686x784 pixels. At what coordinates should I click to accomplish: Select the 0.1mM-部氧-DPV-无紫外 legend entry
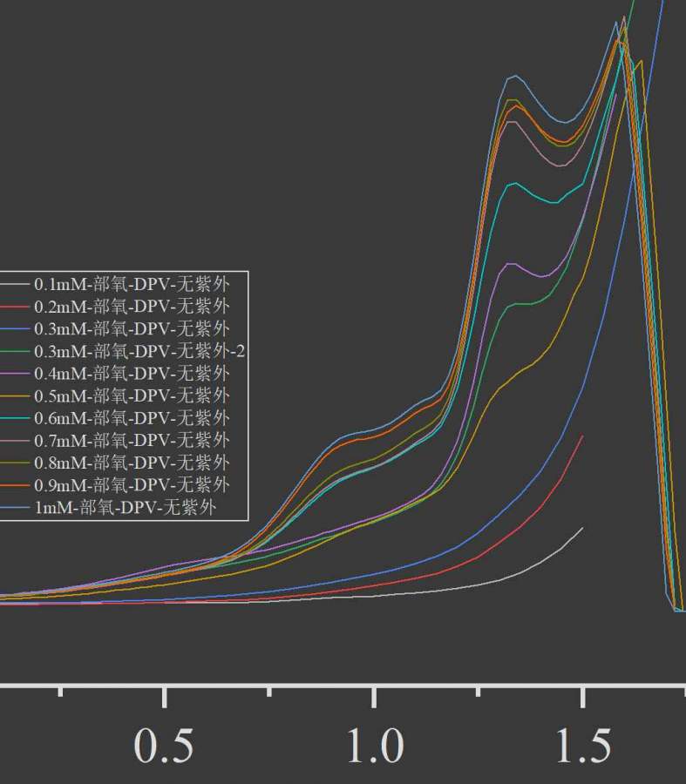131,284
